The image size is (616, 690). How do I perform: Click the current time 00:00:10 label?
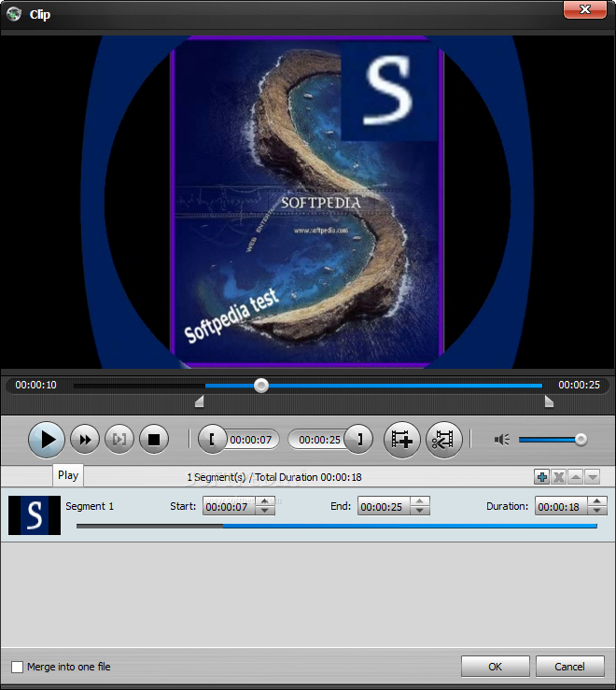[36, 385]
